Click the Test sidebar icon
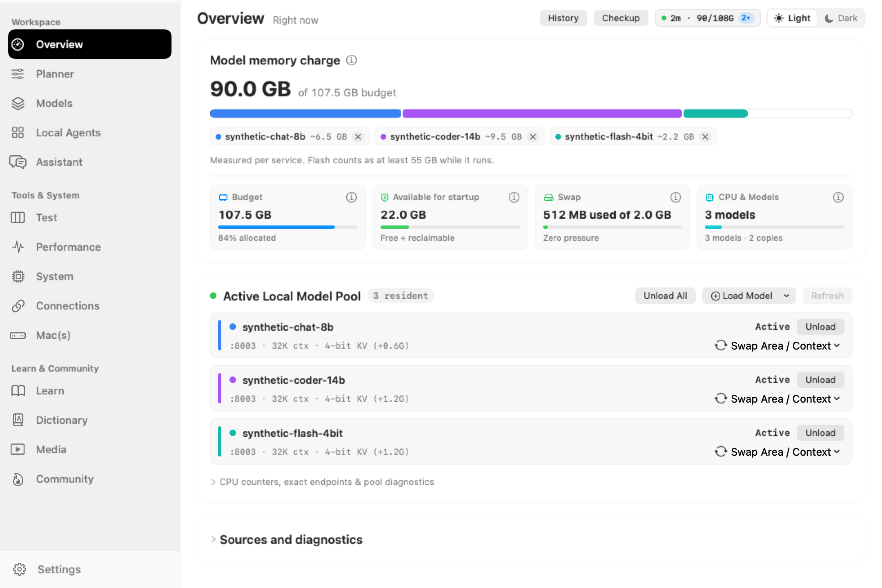 [x=18, y=218]
